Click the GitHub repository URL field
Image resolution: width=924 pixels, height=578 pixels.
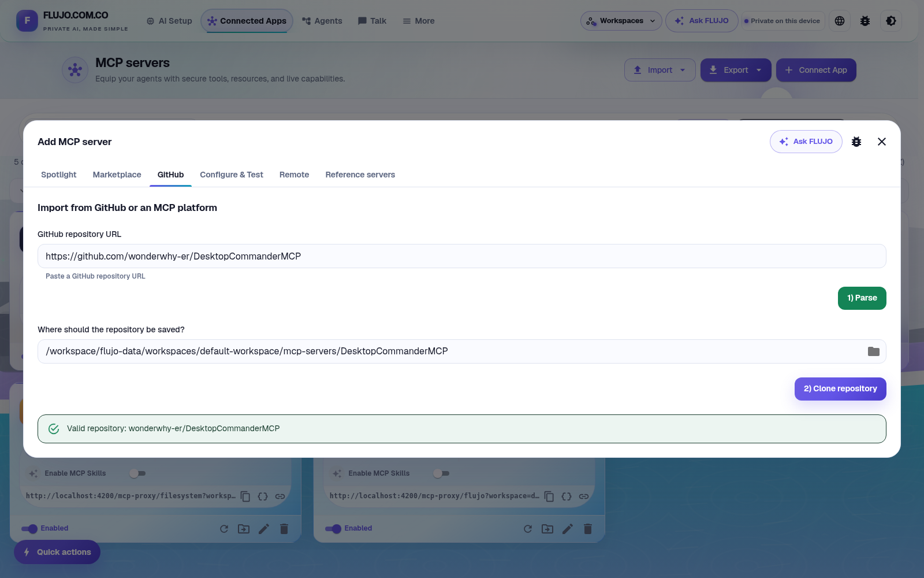(x=462, y=256)
